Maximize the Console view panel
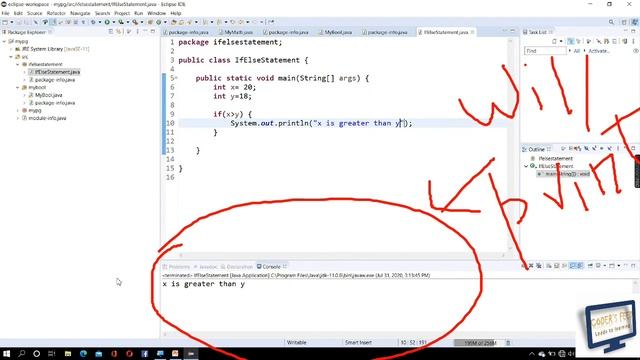Image resolution: width=640 pixels, height=360 pixels. [633, 266]
